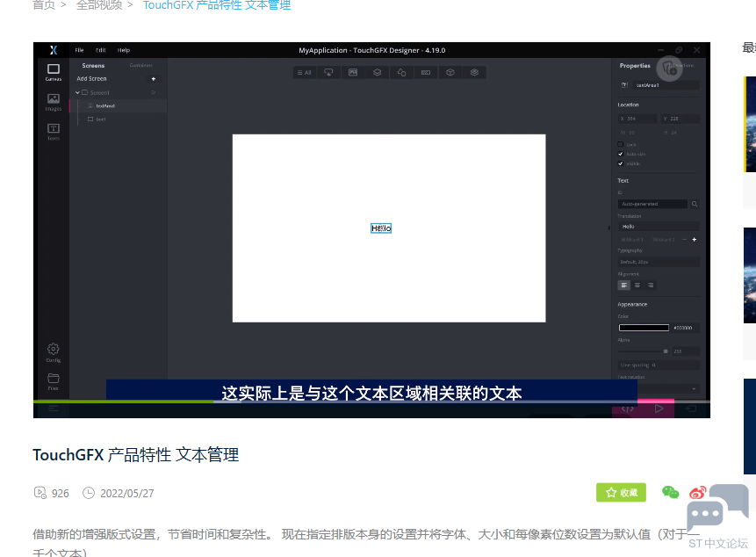The image size is (756, 557).
Task: Click the run-target arrow icon at bottom right
Action: click(690, 409)
